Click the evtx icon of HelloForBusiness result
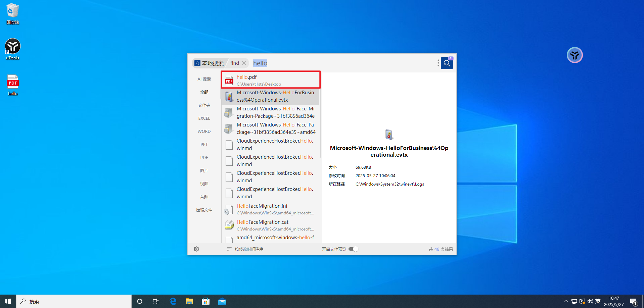 pos(229,96)
